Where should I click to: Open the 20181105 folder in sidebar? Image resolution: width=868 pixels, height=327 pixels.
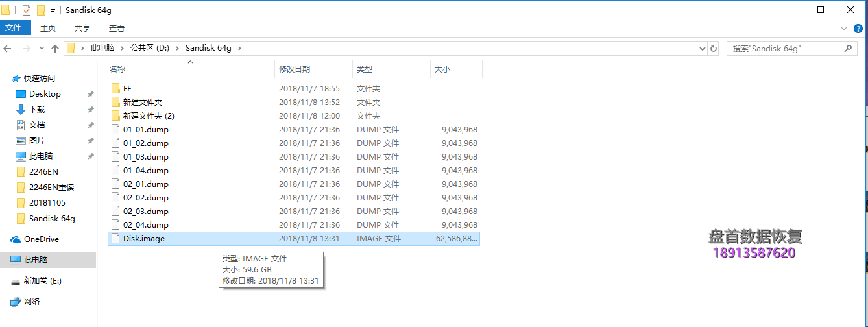point(47,203)
